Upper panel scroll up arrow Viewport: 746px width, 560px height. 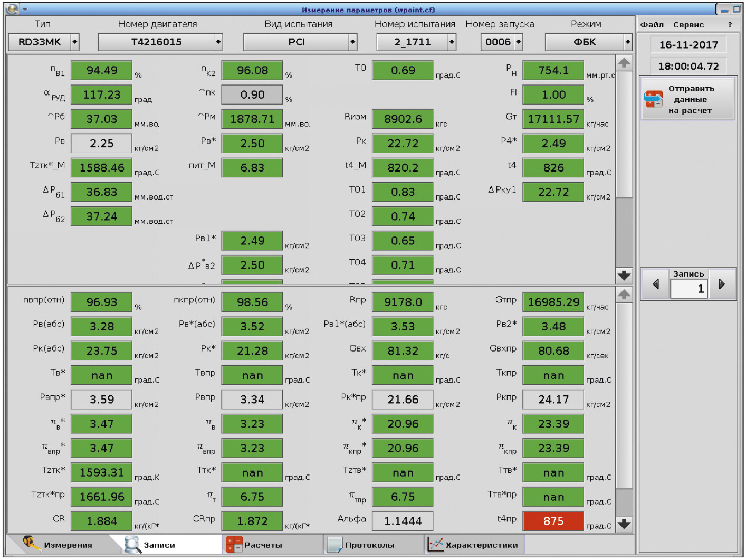point(624,63)
